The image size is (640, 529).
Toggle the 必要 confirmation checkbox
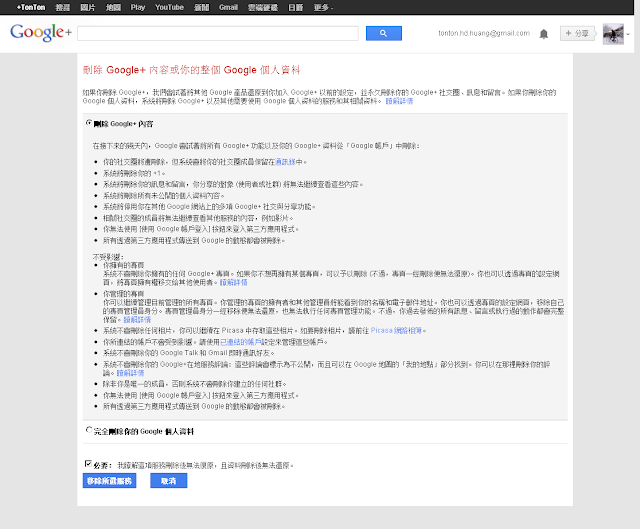pos(88,463)
